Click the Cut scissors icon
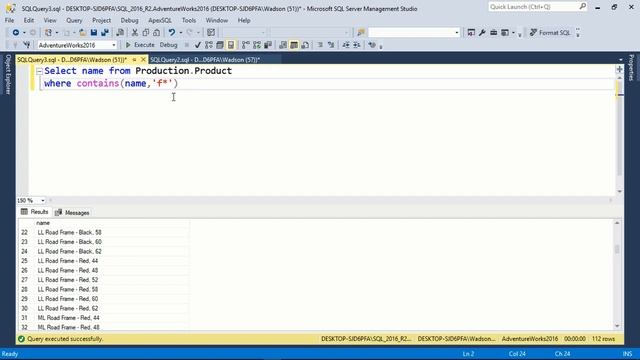 click(x=134, y=33)
